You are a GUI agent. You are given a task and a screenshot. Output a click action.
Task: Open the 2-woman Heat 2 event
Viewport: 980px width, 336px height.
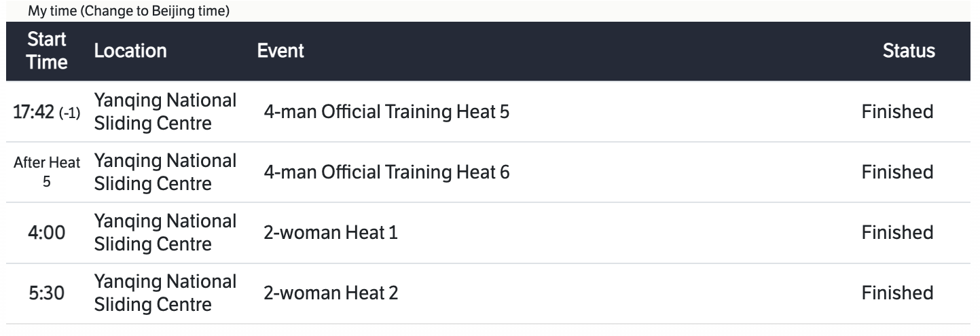click(x=331, y=293)
